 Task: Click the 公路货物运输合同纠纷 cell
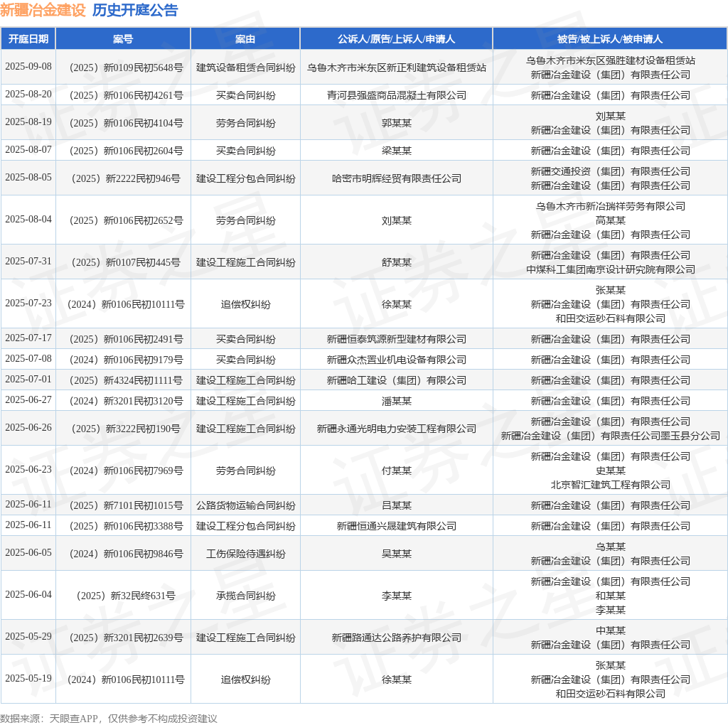coord(245,506)
